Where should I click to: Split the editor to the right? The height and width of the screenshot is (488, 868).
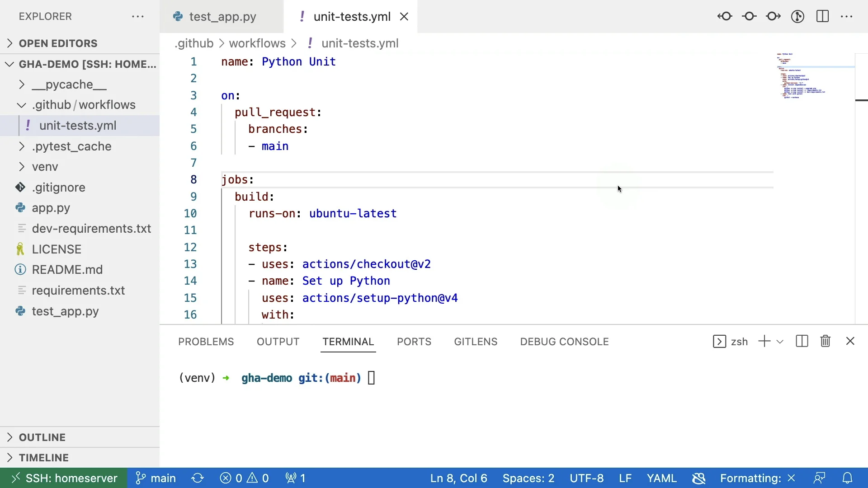click(822, 17)
